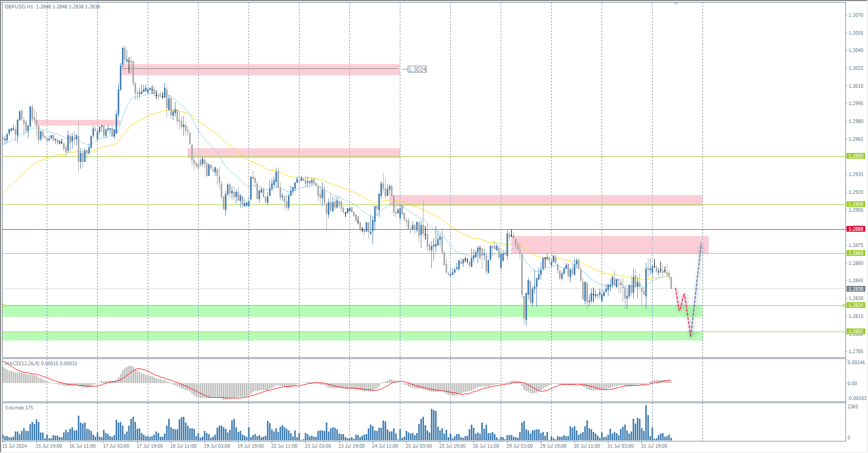Click the 22 Jul 11:00 time label
868x453 pixels.
tap(284, 446)
